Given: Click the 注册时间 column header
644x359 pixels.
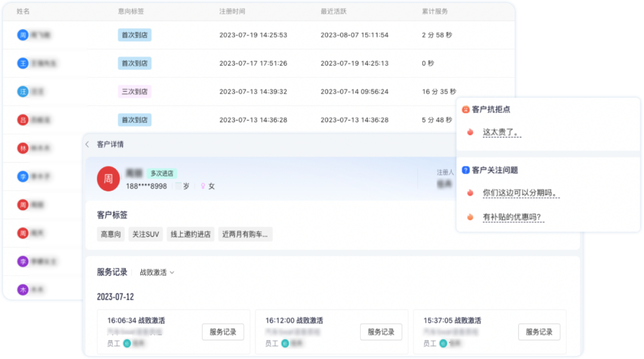Looking at the screenshot, I should [x=232, y=11].
